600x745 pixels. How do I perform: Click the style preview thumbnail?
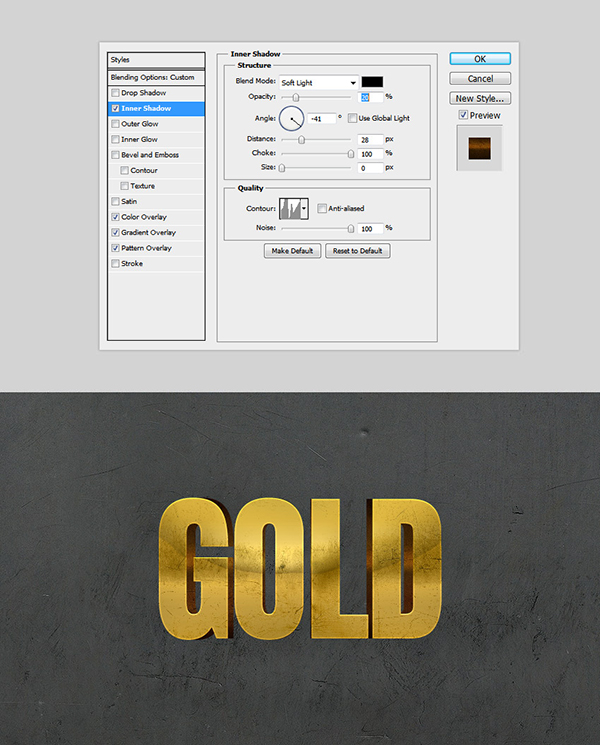(477, 146)
